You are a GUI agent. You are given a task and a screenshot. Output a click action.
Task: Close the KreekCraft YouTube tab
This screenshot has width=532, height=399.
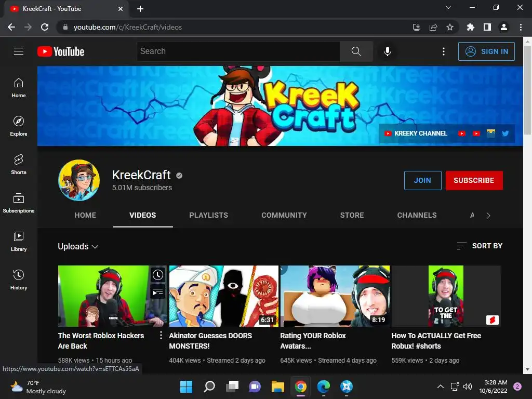coord(121,9)
